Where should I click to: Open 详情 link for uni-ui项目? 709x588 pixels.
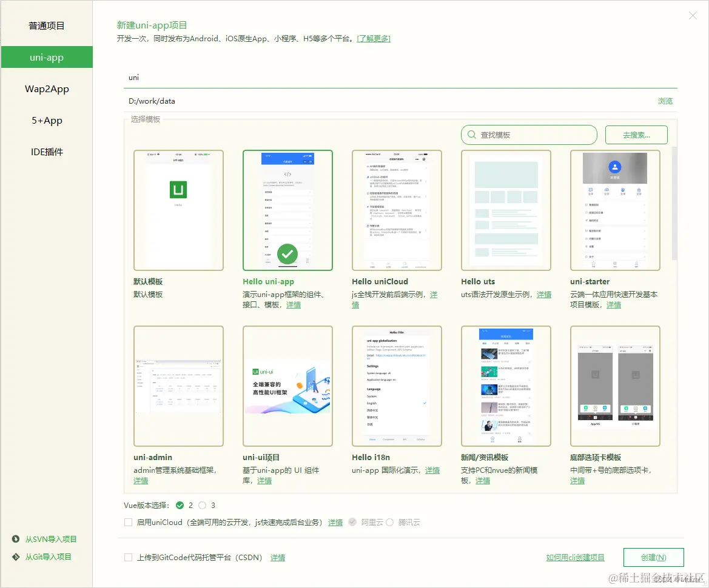click(264, 481)
